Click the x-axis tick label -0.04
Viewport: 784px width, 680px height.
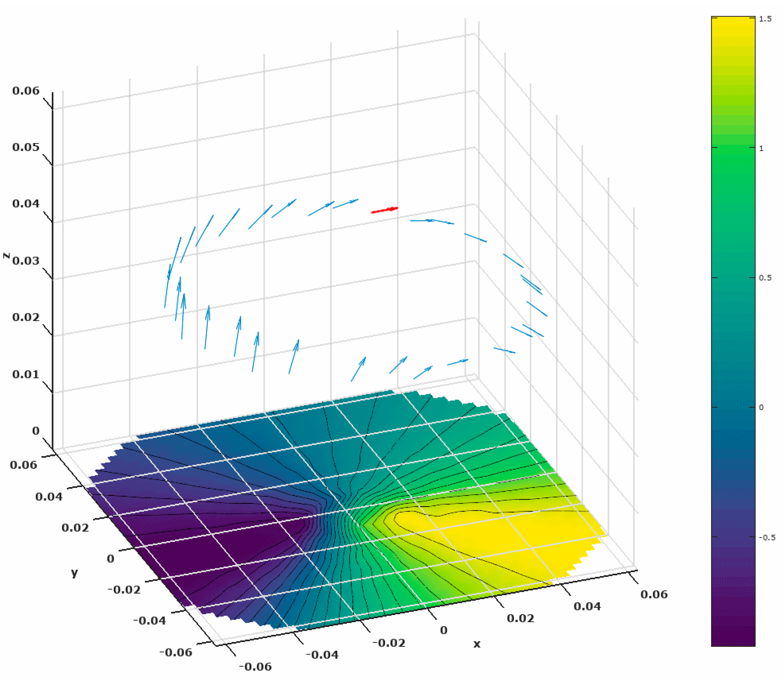click(x=322, y=655)
